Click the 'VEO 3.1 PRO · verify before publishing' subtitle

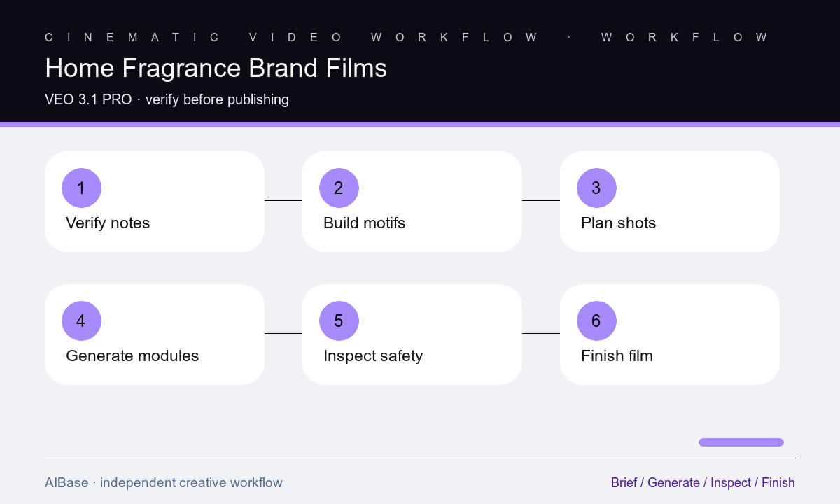coord(167,99)
